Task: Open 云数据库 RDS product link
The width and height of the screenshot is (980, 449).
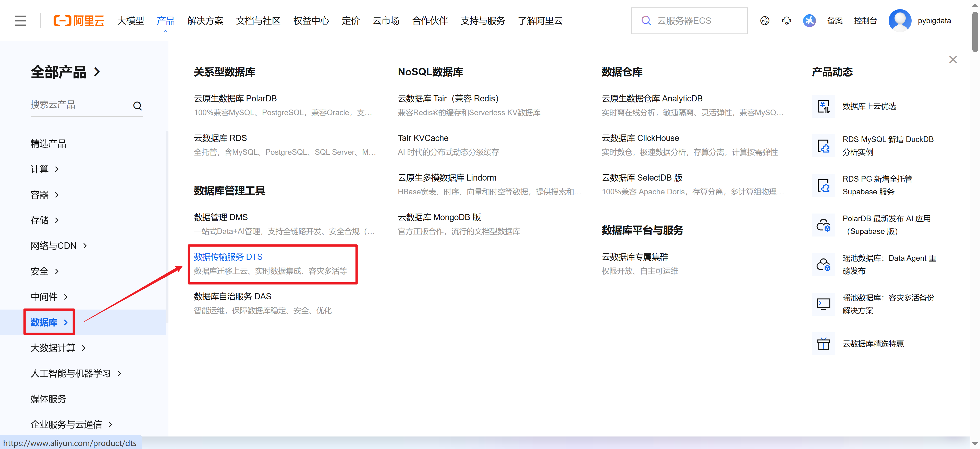Action: point(220,138)
